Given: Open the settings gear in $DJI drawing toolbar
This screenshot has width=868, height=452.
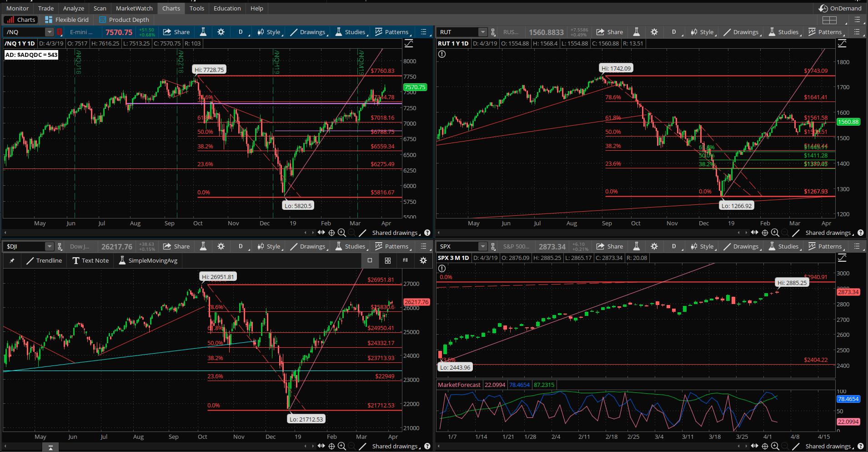Looking at the screenshot, I should [423, 260].
